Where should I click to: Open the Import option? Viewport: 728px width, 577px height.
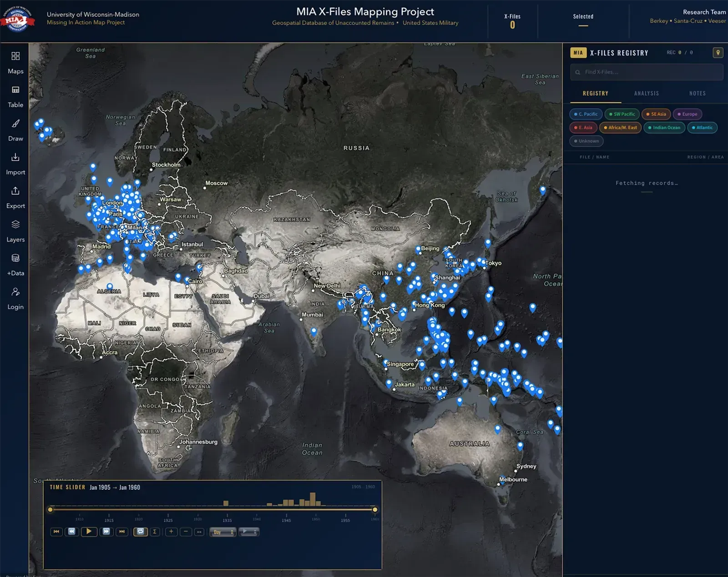tap(15, 163)
